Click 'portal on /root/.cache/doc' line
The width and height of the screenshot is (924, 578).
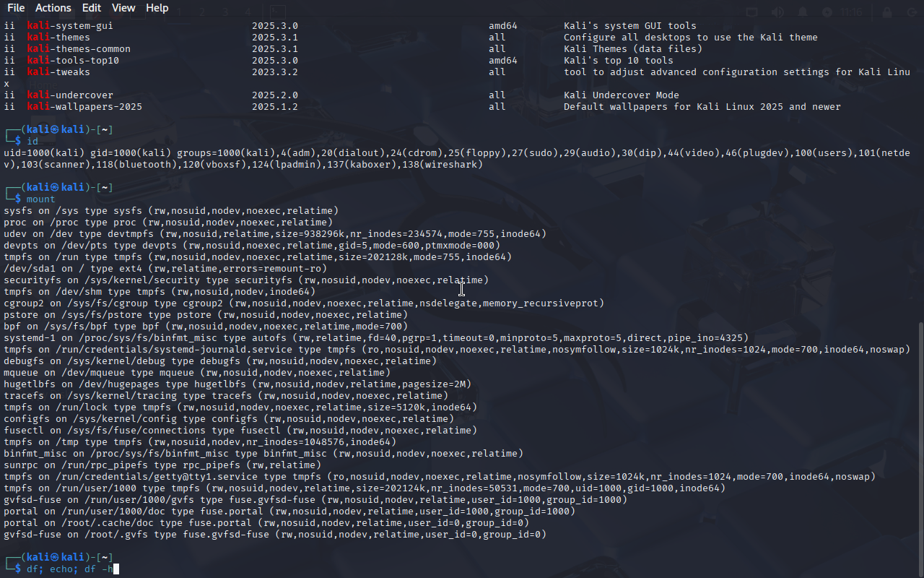click(266, 523)
